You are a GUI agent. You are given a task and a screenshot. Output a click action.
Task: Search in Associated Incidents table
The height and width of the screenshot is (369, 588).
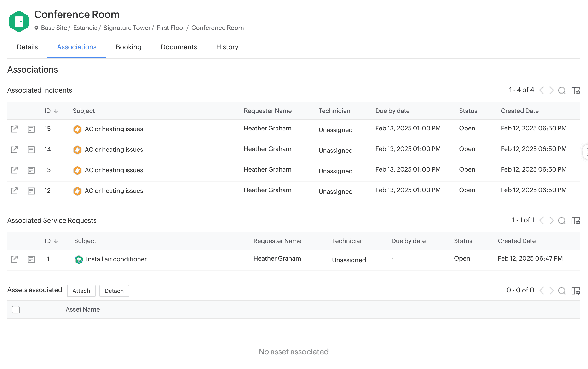click(x=562, y=90)
